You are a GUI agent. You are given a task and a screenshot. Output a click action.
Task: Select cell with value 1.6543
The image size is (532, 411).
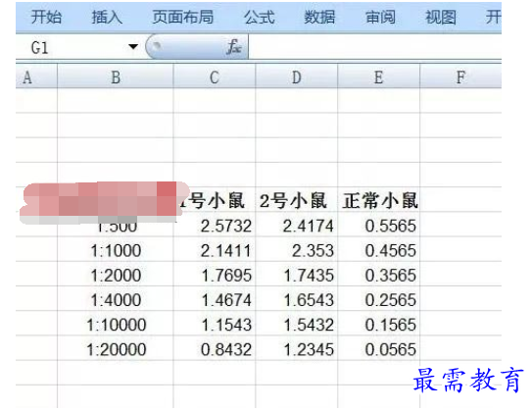tap(297, 299)
